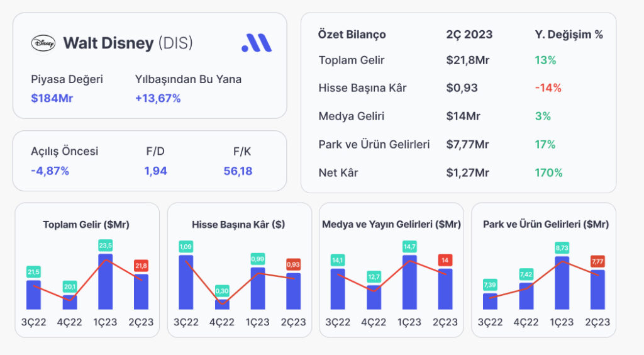Click the red 0,93 label in EPS chart

pos(293,264)
